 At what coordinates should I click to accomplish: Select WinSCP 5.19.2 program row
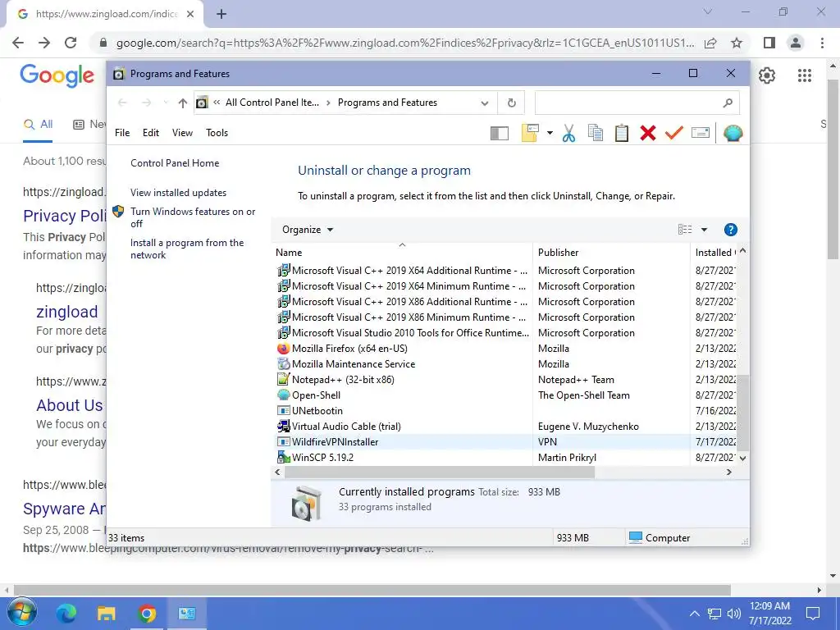tap(505, 458)
